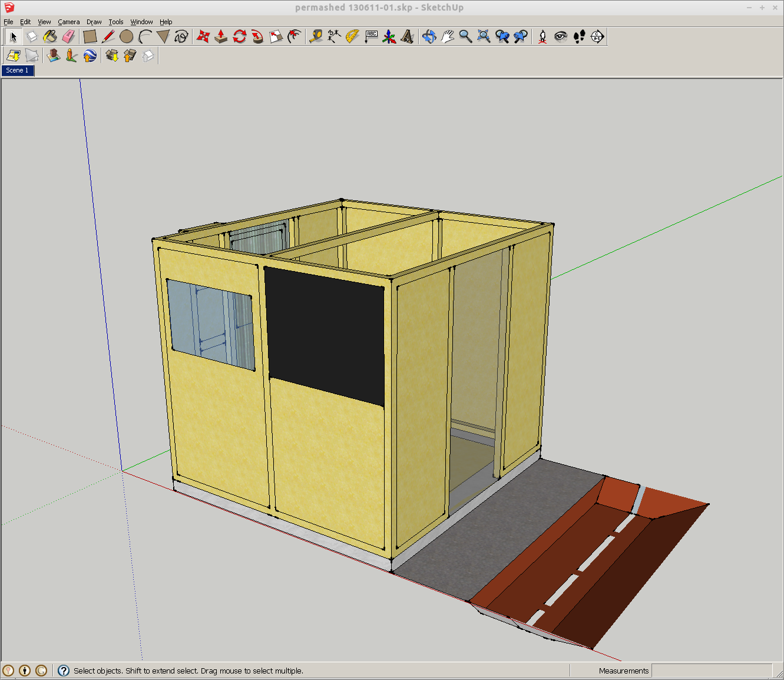
Task: Open the Draw menu
Action: [x=94, y=22]
